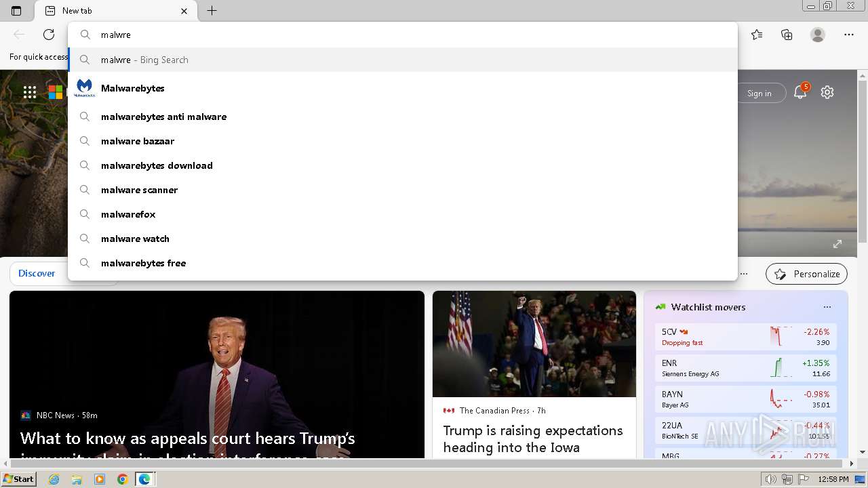Viewport: 868px width, 488px height.
Task: Click the Microsoft logo icon
Action: (x=56, y=92)
